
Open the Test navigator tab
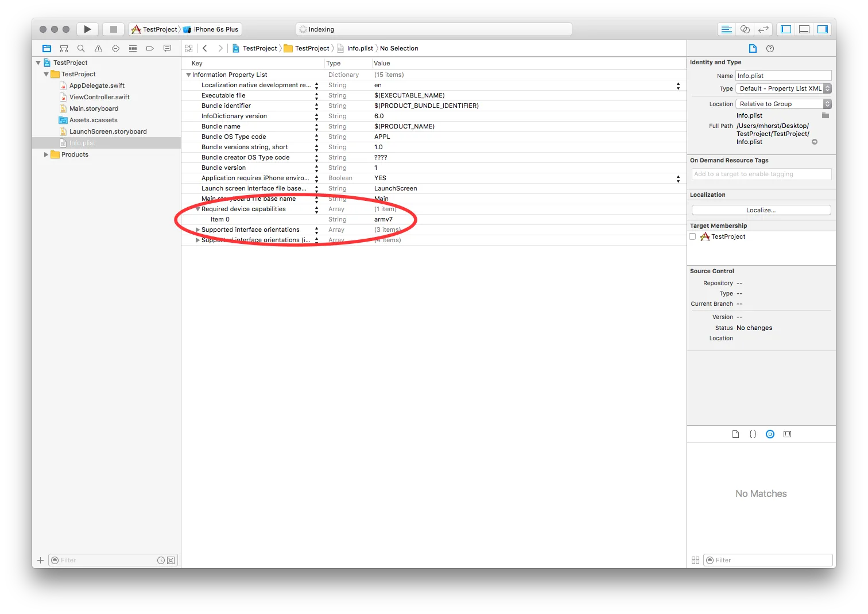pos(115,49)
